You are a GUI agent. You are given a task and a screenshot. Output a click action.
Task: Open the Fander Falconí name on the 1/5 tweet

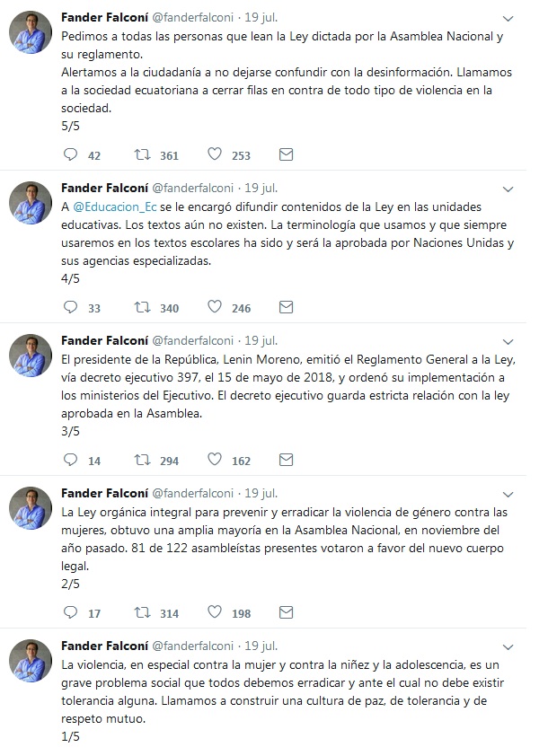(102, 646)
